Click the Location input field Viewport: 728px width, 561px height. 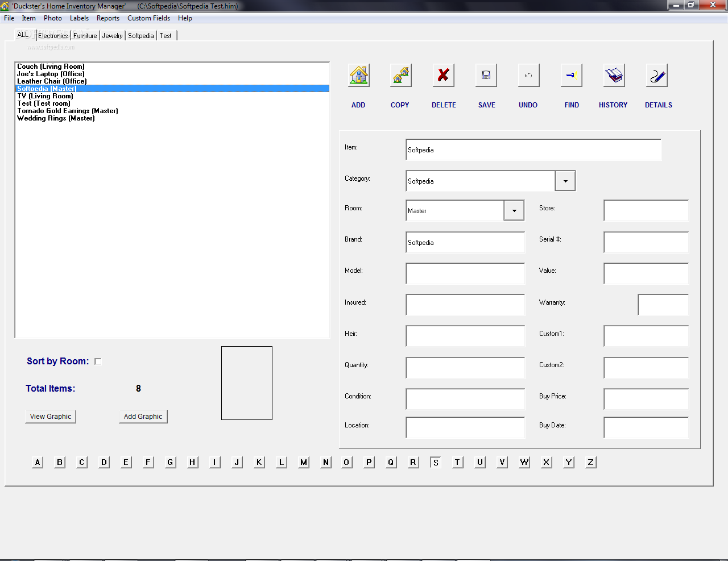(465, 428)
